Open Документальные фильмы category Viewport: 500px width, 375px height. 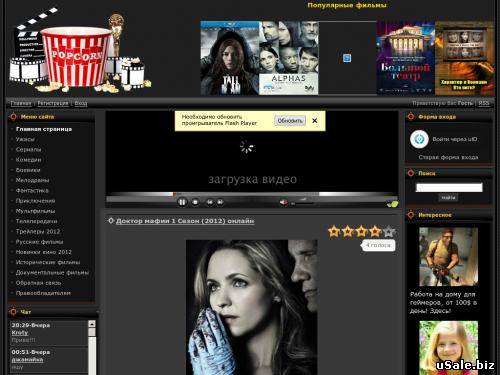[52, 273]
